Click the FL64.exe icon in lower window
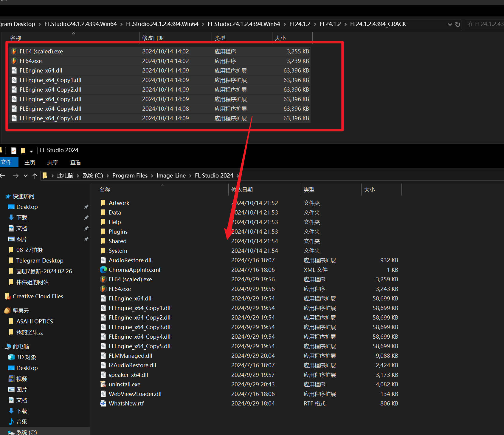 103,289
